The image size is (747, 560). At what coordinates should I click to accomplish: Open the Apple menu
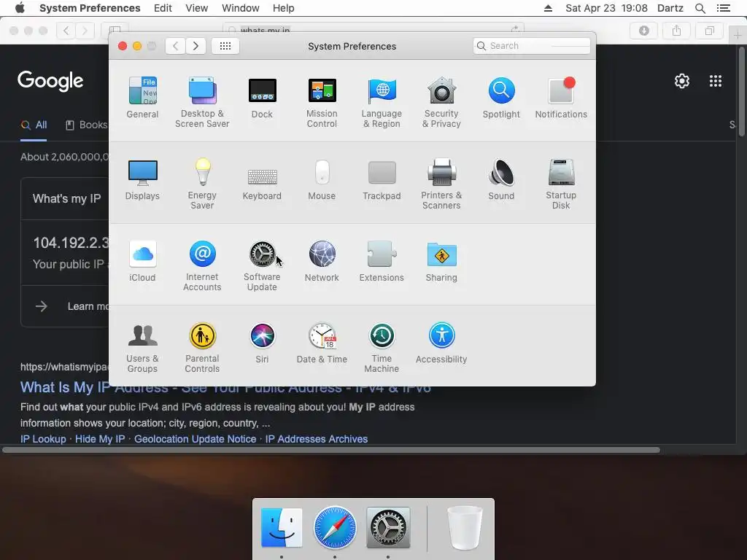20,8
